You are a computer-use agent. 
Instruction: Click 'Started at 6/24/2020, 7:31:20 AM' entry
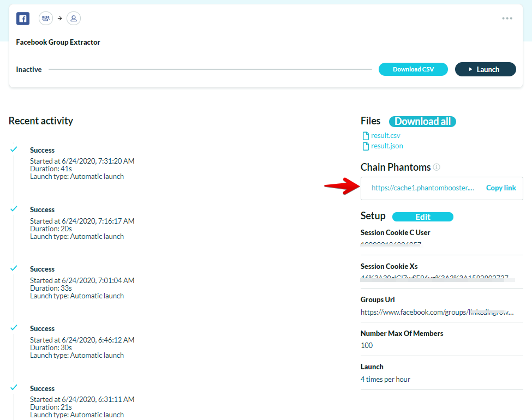click(82, 161)
